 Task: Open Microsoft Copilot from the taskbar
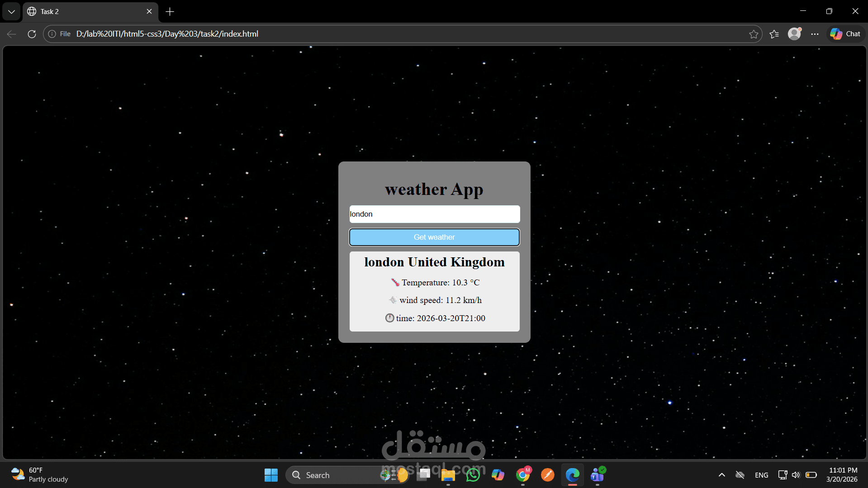tap(498, 475)
